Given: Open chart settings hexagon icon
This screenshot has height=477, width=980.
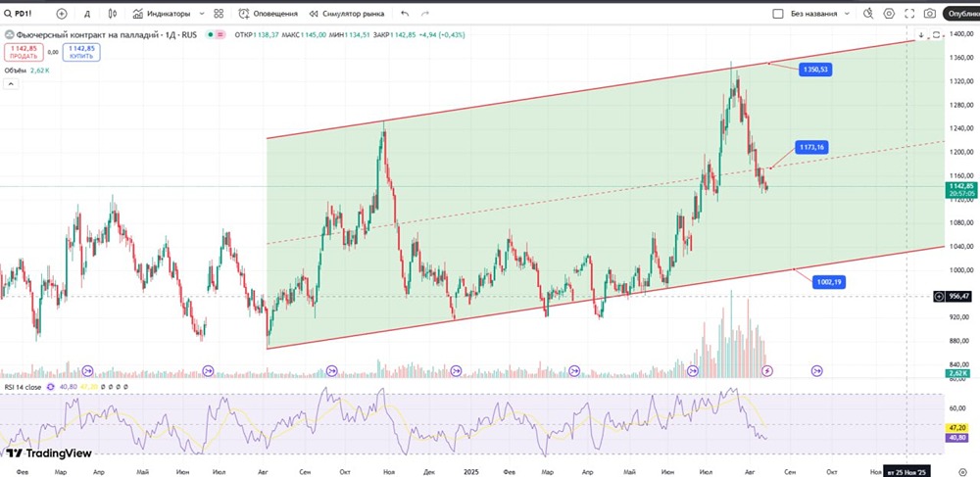Looking at the screenshot, I should (x=889, y=13).
